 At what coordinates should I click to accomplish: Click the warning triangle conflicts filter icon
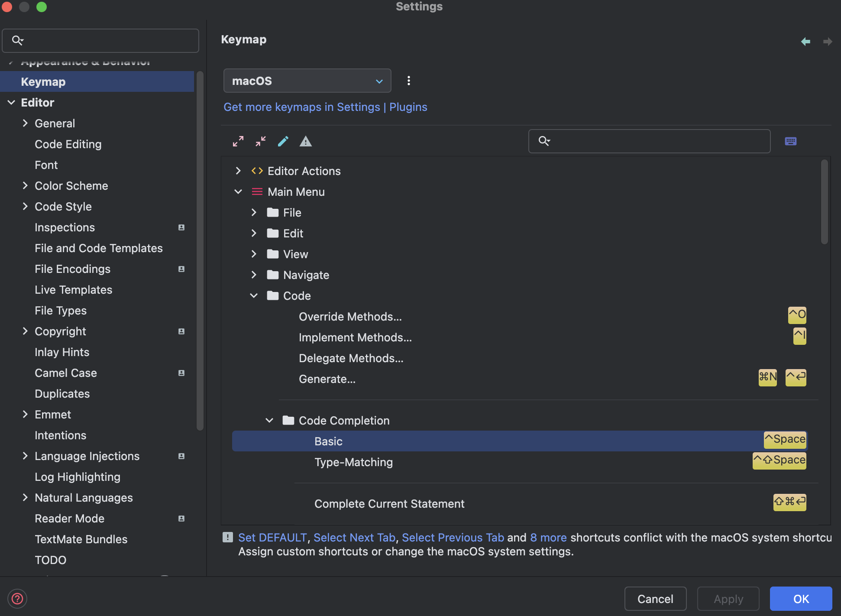click(x=306, y=141)
